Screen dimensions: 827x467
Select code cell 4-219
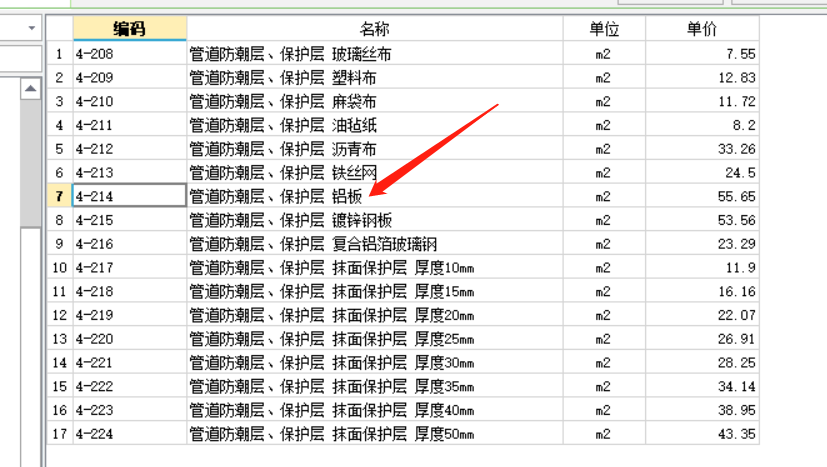[x=130, y=315]
